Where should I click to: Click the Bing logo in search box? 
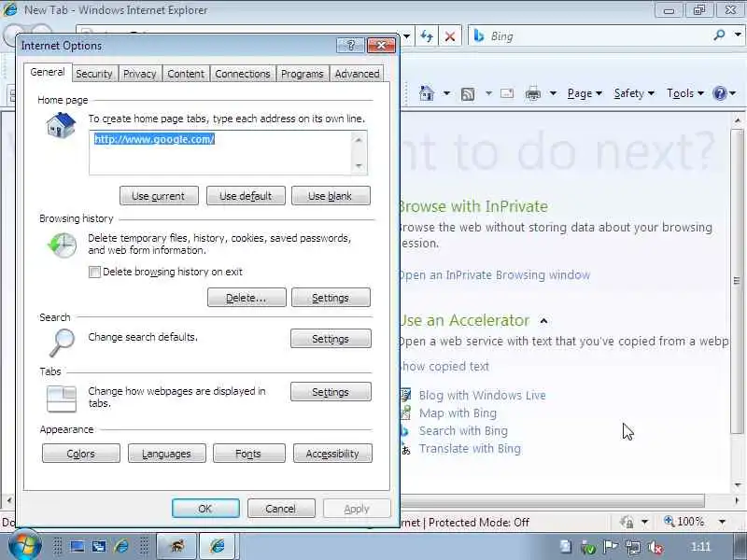pos(479,35)
